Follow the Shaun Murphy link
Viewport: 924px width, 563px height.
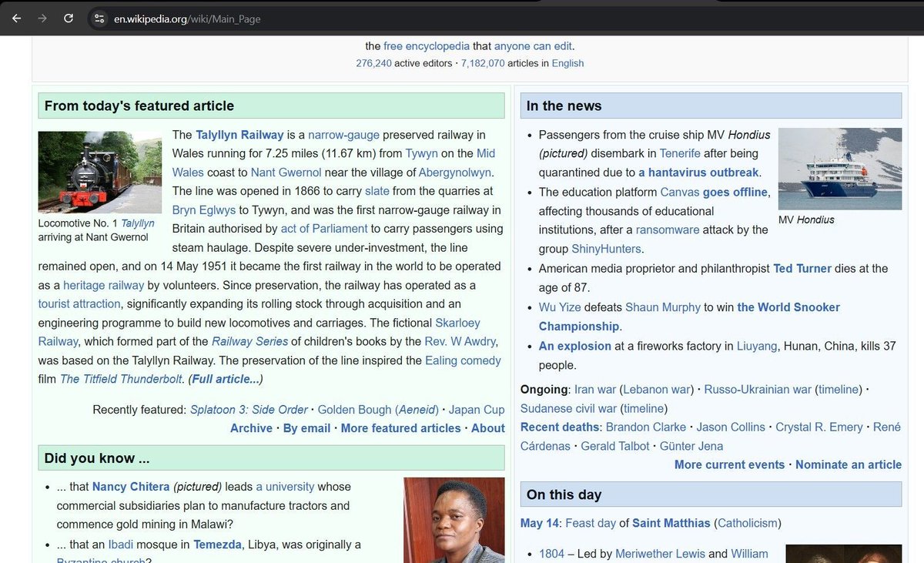click(663, 307)
